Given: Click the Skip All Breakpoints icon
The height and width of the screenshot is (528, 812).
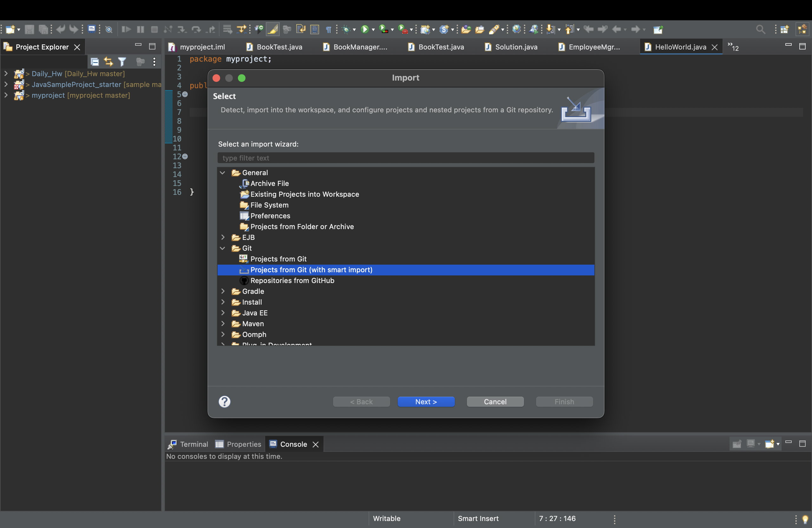Looking at the screenshot, I should click(x=109, y=30).
